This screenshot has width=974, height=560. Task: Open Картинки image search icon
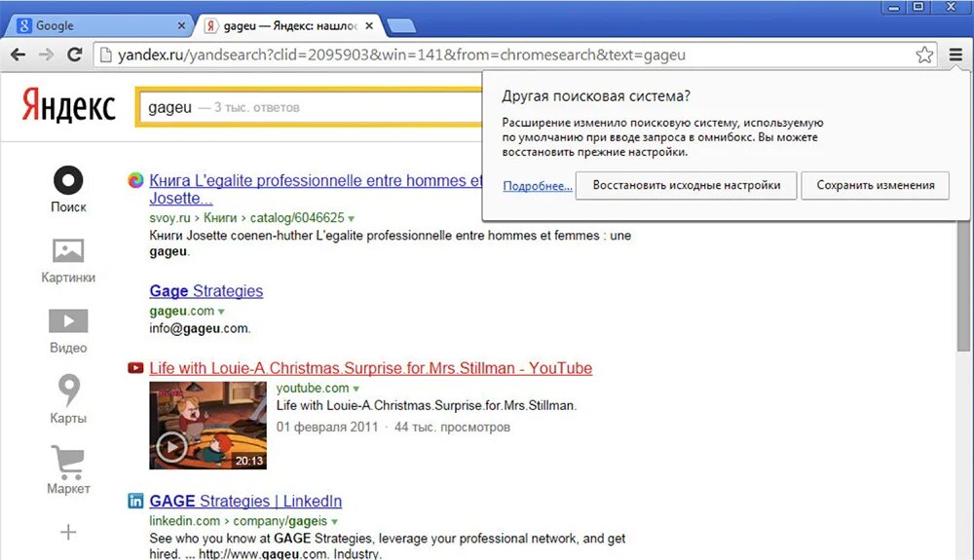pyautogui.click(x=68, y=250)
